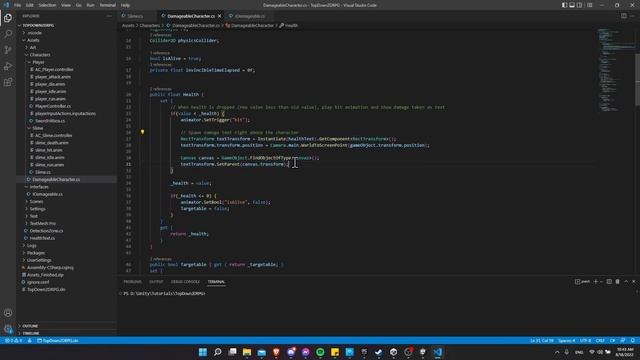Expand the Outline section

coord(30,326)
